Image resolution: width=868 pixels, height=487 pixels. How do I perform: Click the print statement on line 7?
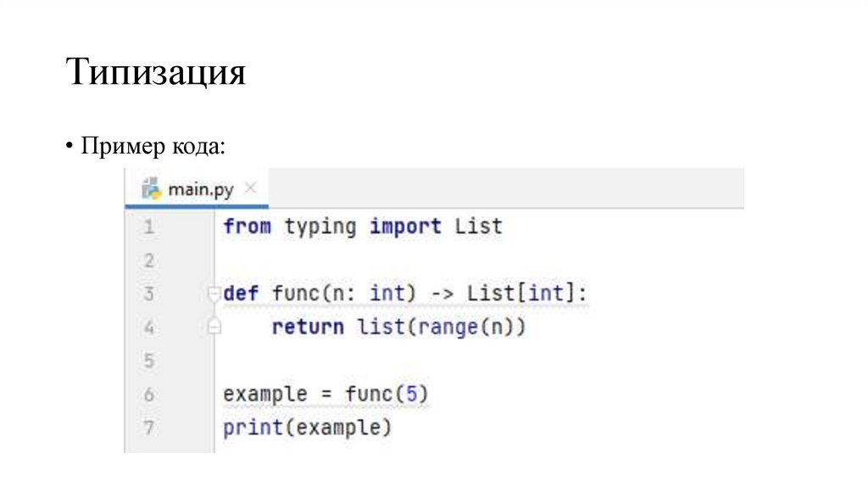click(252, 428)
